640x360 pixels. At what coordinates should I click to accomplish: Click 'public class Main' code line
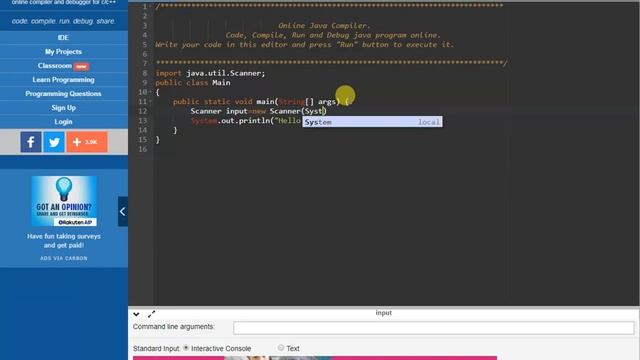pos(193,83)
